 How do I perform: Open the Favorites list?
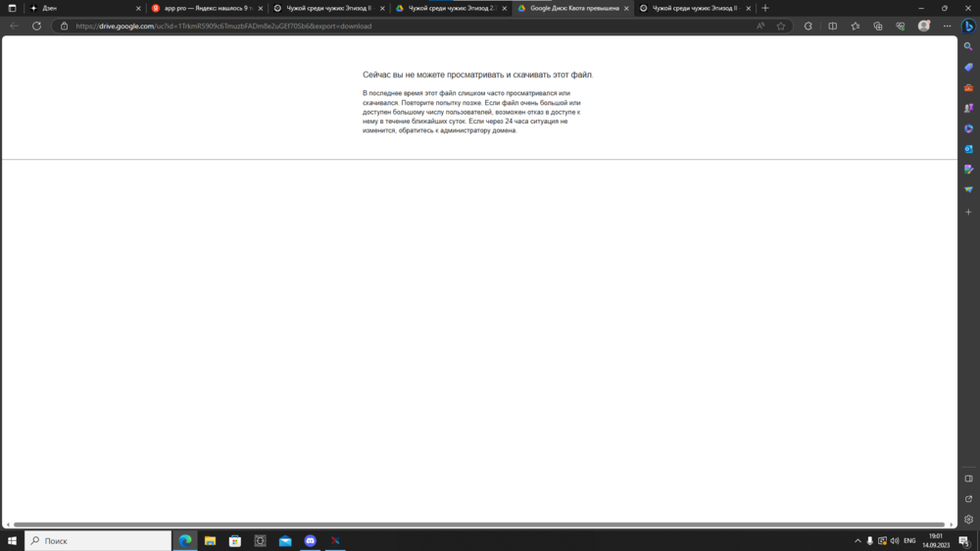[855, 26]
